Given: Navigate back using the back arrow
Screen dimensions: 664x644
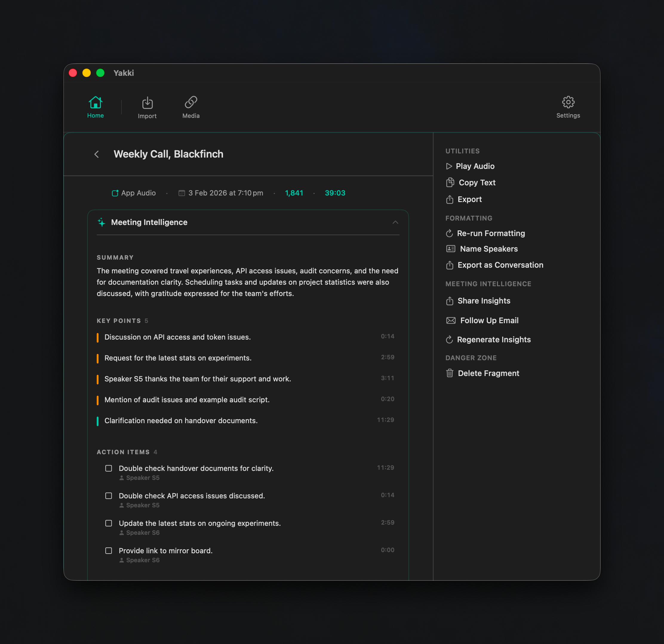Looking at the screenshot, I should pyautogui.click(x=97, y=154).
